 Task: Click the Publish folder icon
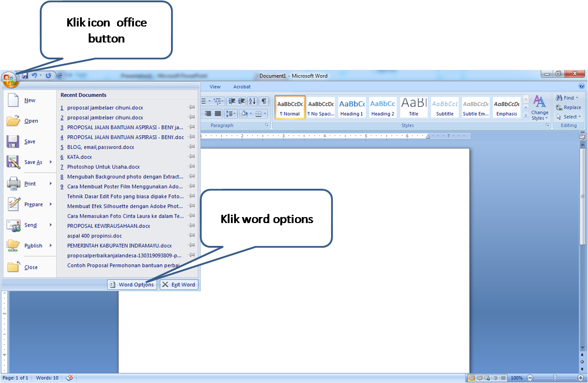(13, 246)
